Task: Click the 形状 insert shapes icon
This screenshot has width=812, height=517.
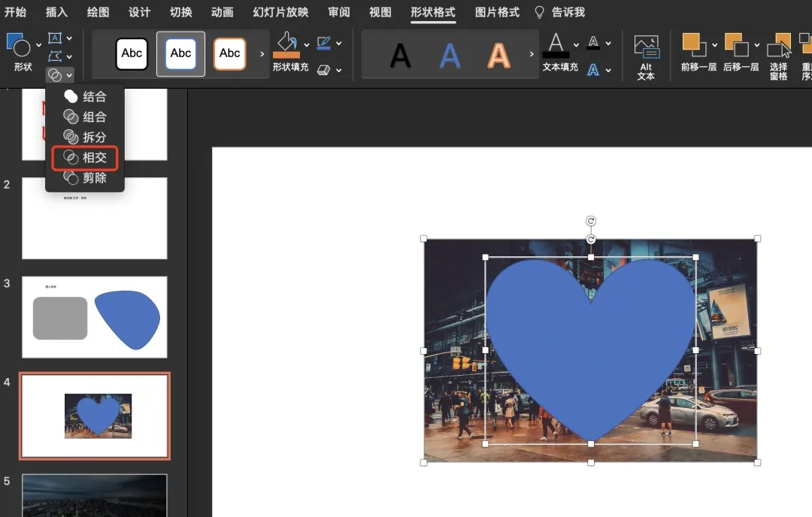Action: 19,46
